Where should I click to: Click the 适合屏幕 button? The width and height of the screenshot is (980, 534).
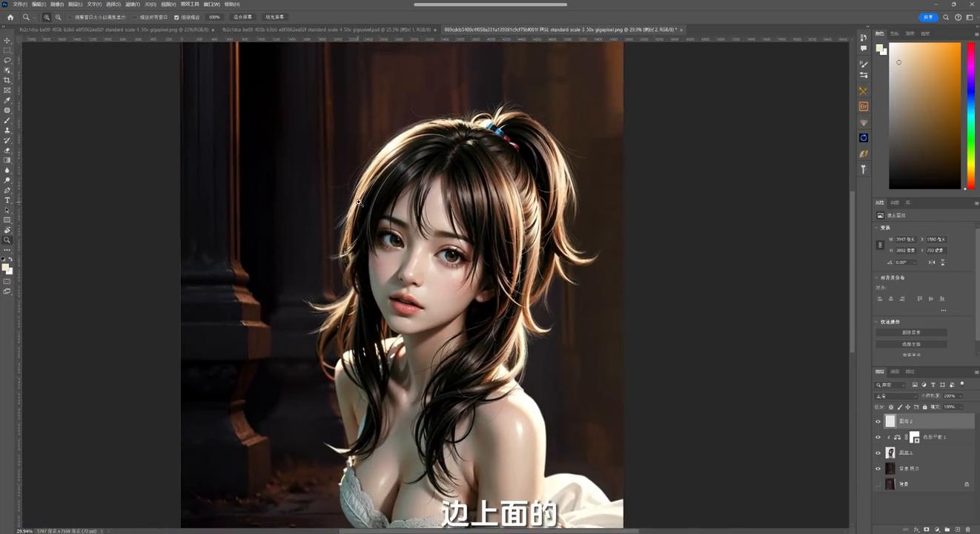click(243, 17)
